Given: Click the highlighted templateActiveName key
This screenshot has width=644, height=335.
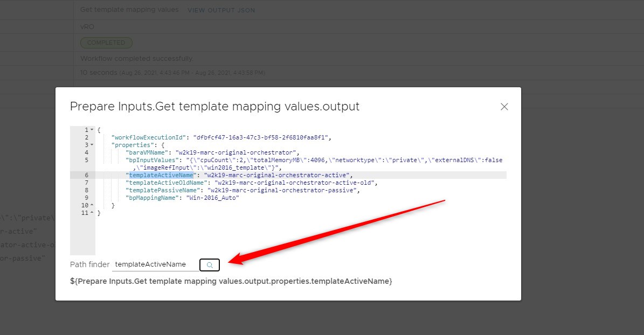Looking at the screenshot, I should (161, 175).
